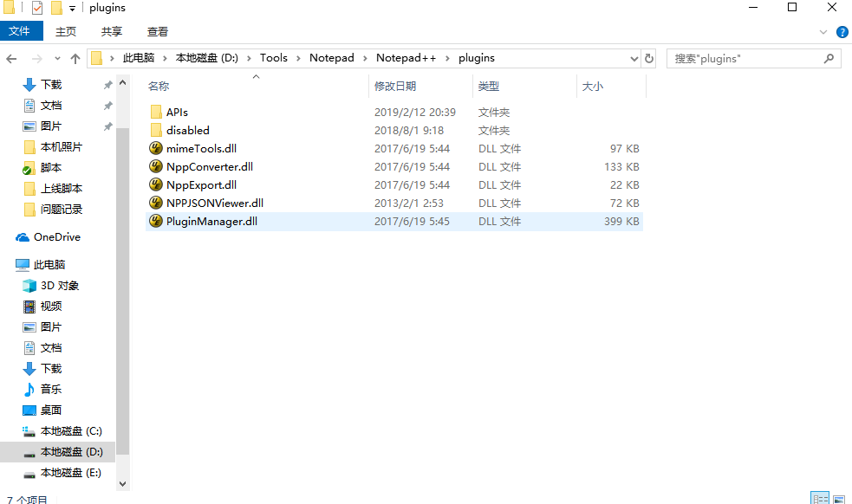
Task: Open recent locations dropdown arrow
Action: click(x=57, y=59)
